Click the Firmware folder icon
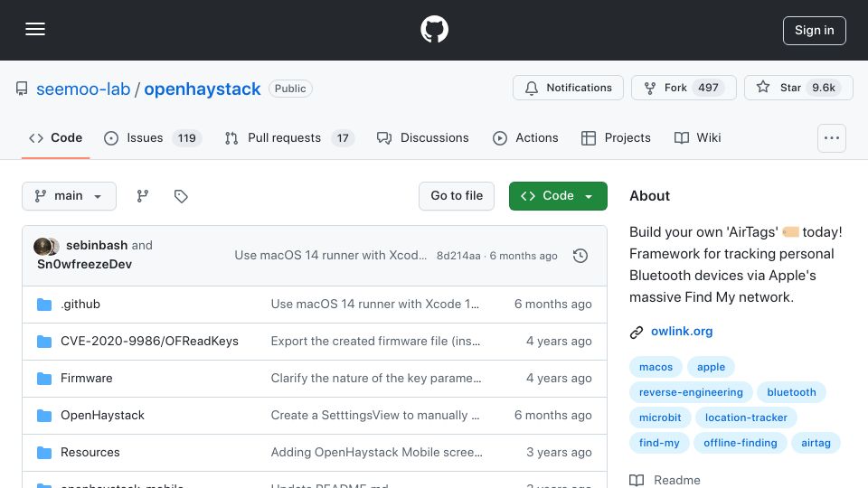The image size is (868, 488). [x=44, y=379]
